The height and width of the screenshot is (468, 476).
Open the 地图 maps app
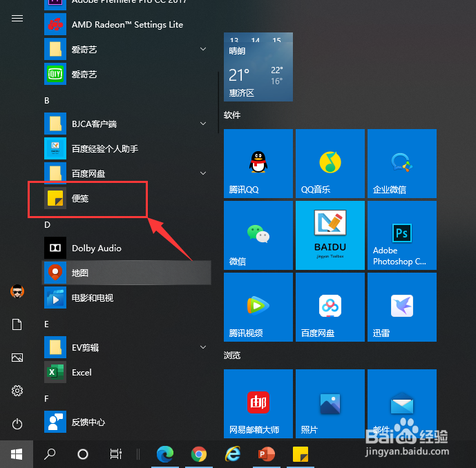point(126,273)
